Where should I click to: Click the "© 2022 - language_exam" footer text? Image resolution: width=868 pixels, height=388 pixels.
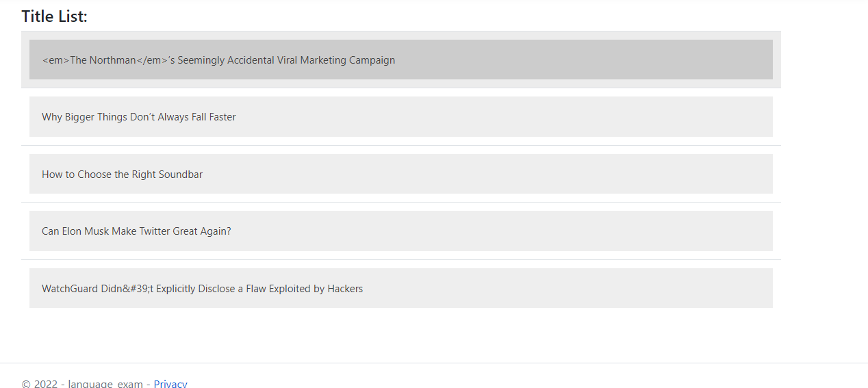82,383
